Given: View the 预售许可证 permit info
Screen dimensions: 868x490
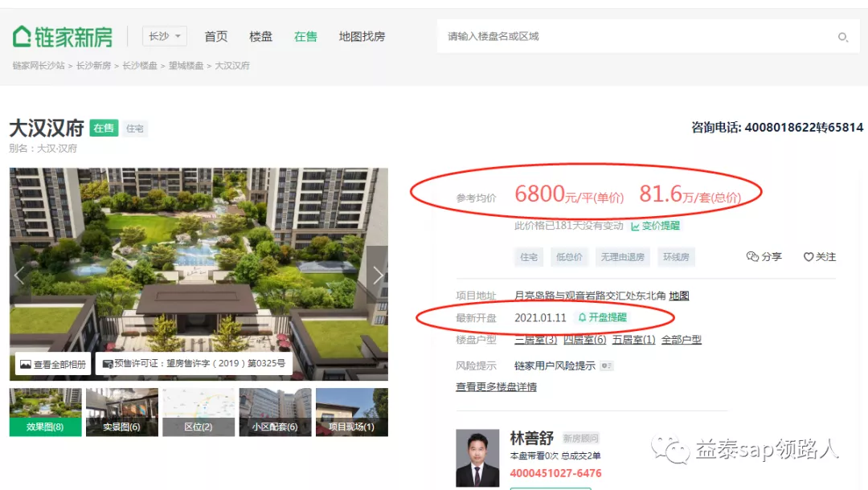Looking at the screenshot, I should [194, 363].
